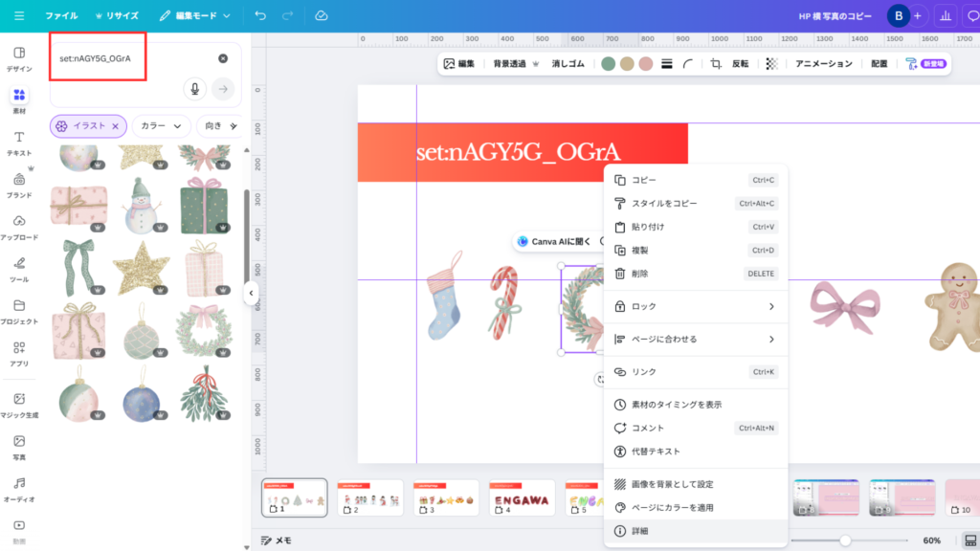Open the hamburger main menu
Viewport: 980px width, 551px height.
coord(19,15)
